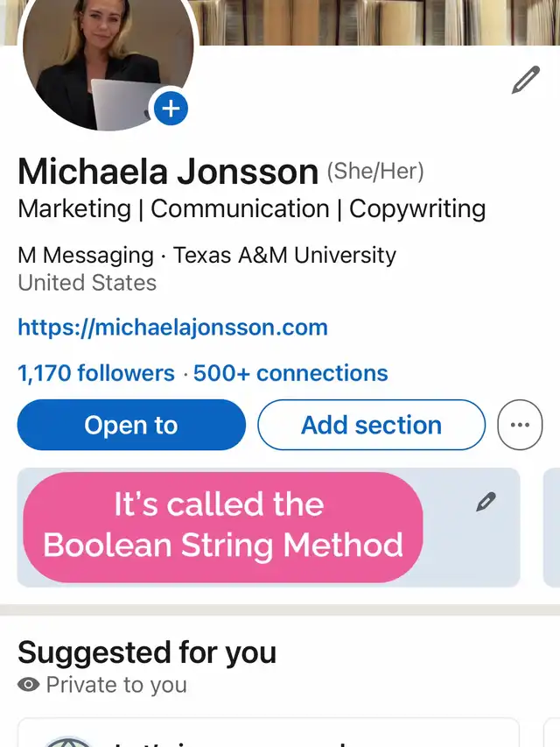View the 1,170 followers list
This screenshot has width=560, height=747.
96,373
